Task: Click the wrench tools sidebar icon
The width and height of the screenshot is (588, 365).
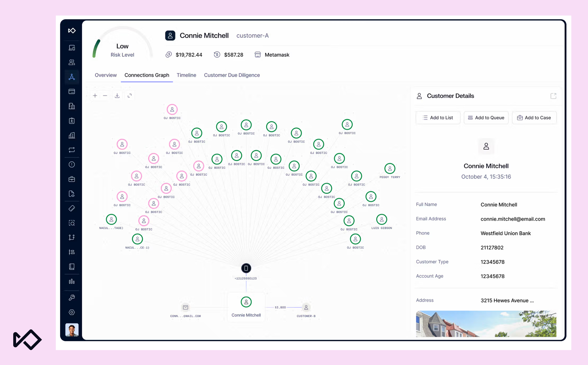Action: click(x=72, y=298)
